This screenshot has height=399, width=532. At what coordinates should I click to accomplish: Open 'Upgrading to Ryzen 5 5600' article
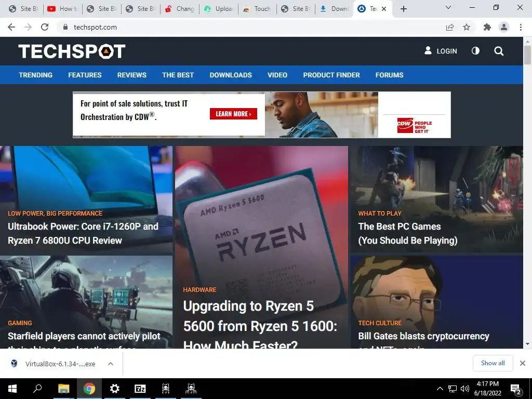[x=260, y=325]
